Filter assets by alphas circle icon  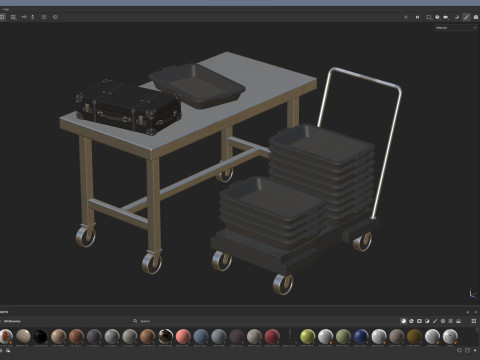(443, 321)
